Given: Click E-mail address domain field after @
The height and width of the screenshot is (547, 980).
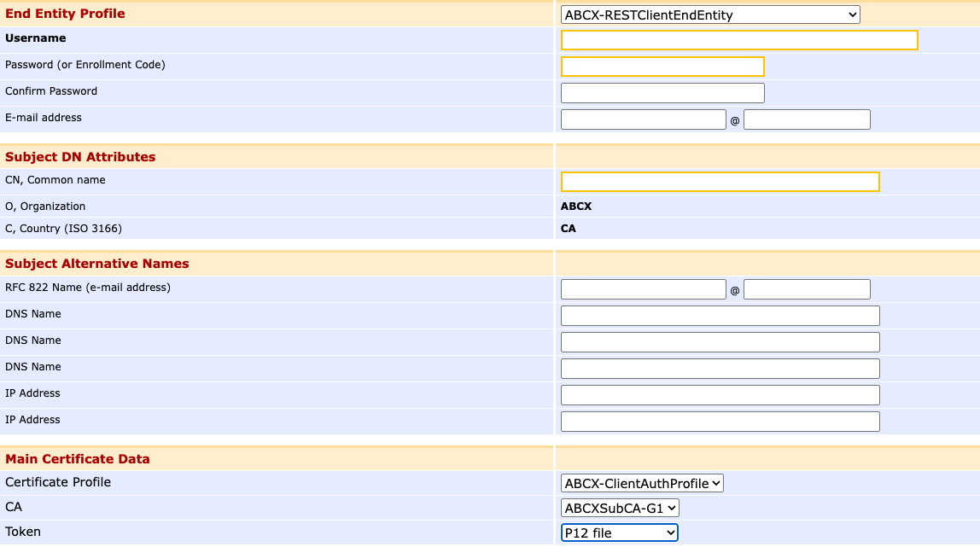Looking at the screenshot, I should (807, 119).
